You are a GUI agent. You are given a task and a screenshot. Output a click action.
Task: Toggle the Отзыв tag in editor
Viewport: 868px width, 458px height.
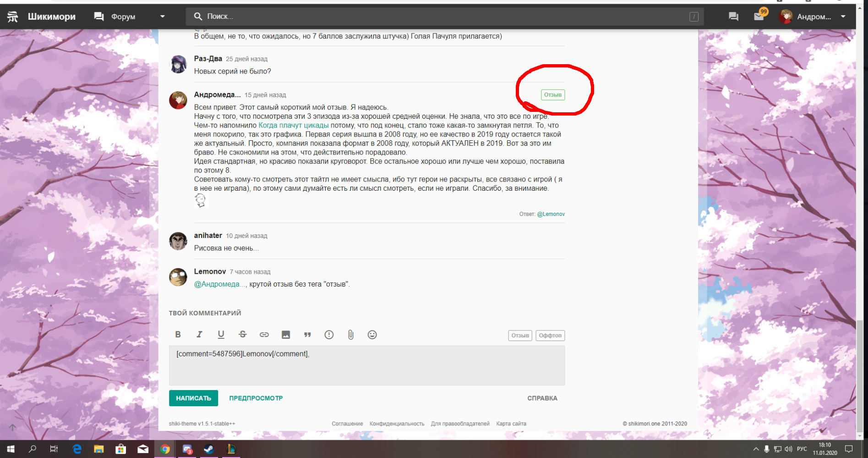tap(520, 336)
